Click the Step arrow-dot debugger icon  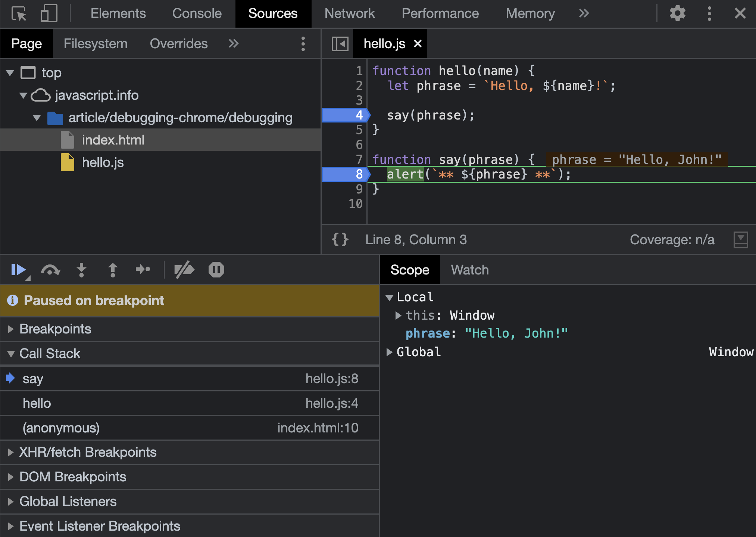(x=143, y=270)
